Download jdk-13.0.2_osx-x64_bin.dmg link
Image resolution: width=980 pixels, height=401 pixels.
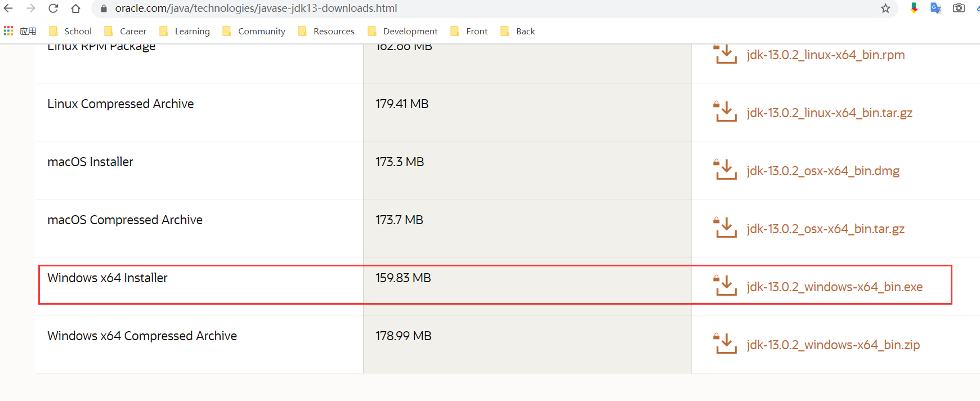click(x=823, y=171)
